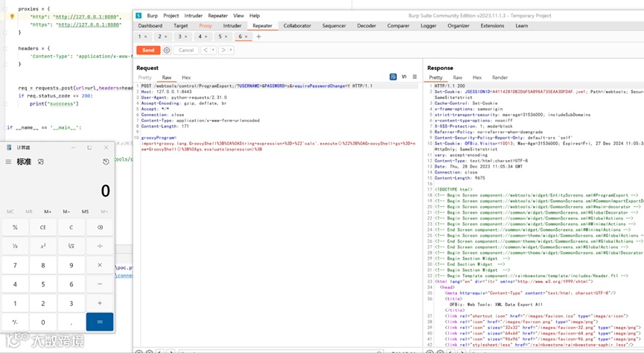The height and width of the screenshot is (353, 644).
Task: Toggle Calculator keep-on-top icon
Action: [41, 162]
